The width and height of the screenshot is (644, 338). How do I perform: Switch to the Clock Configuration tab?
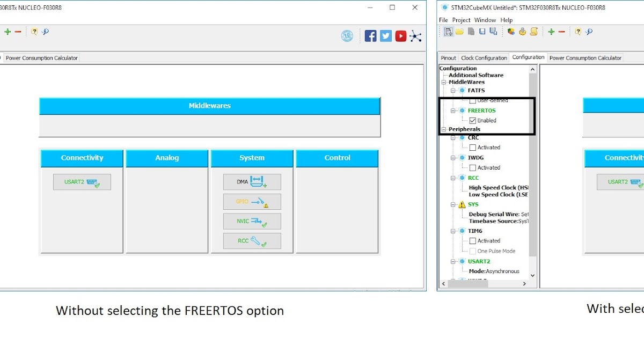click(x=484, y=57)
